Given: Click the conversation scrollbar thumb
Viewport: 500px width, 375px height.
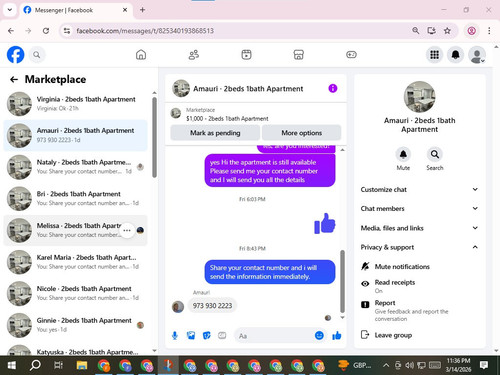Looking at the screenshot, I should pos(342,281).
